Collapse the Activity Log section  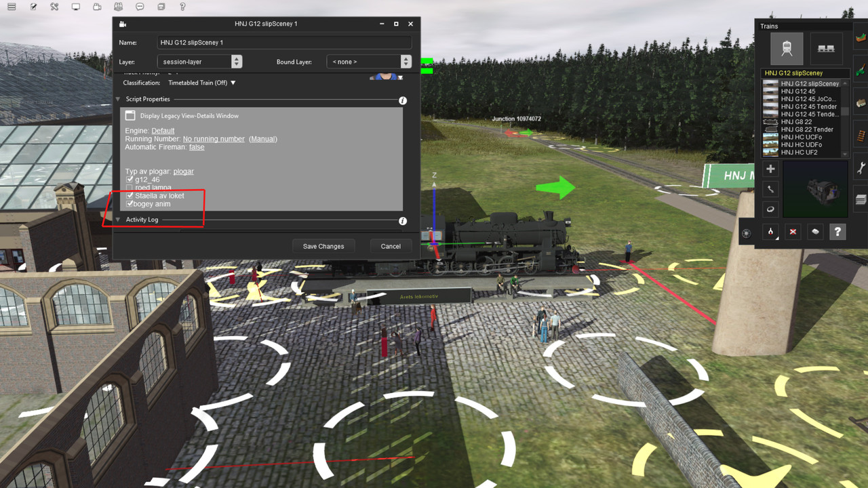point(118,220)
